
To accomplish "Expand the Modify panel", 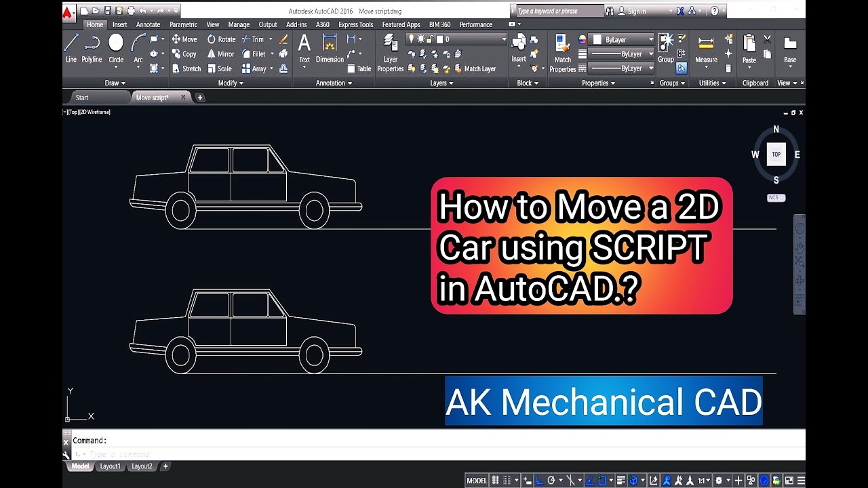I will point(231,83).
